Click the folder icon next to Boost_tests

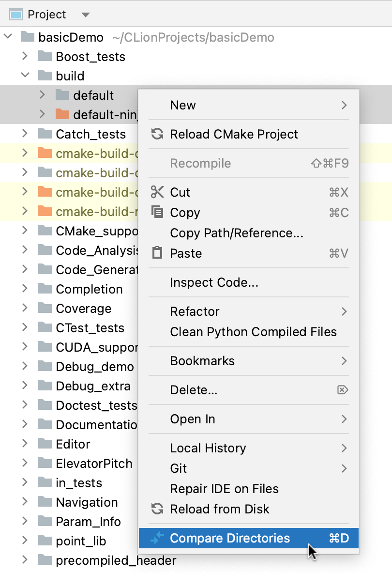45,56
